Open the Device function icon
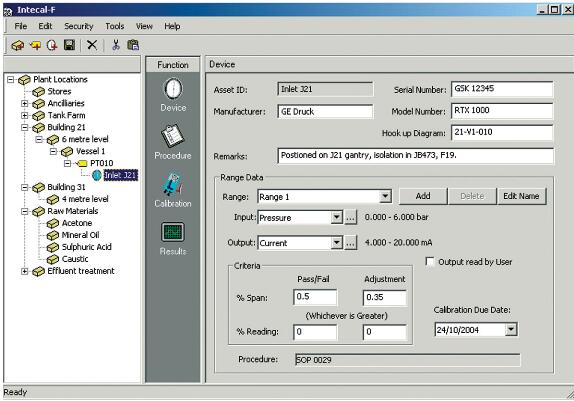The height and width of the screenshot is (401, 574). [x=173, y=89]
